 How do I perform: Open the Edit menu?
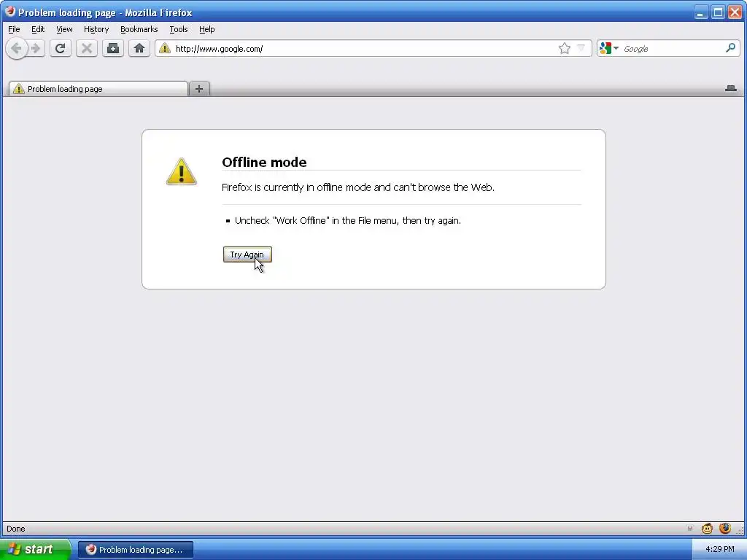pos(38,29)
